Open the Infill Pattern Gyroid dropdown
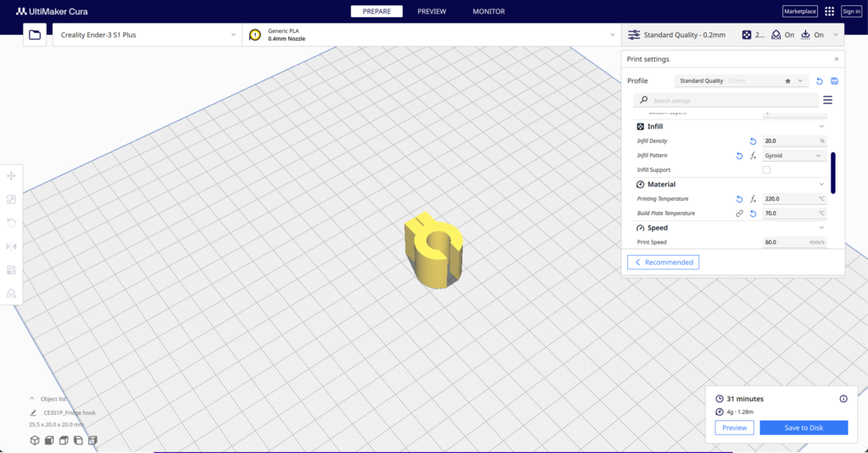 click(x=794, y=156)
